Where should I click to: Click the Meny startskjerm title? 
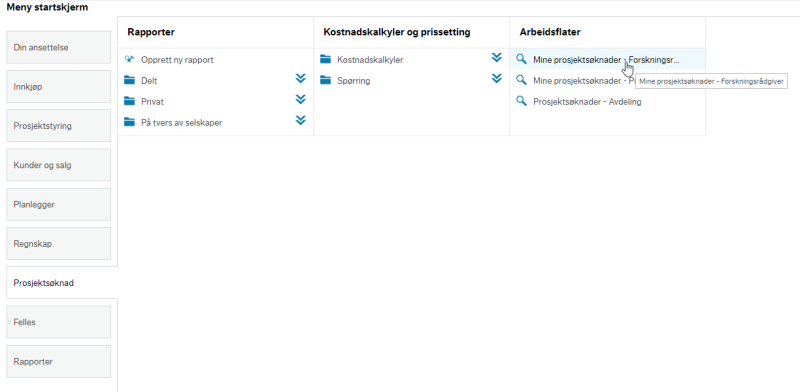47,8
